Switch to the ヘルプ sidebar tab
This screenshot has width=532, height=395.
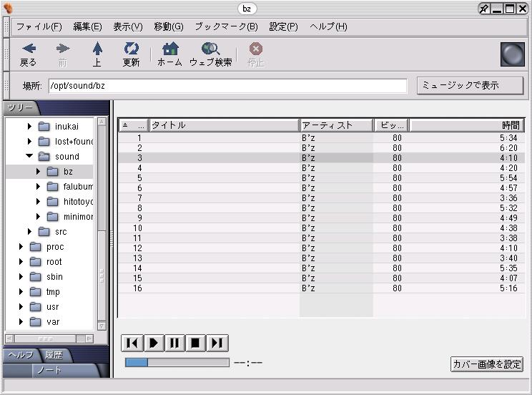tap(20, 355)
